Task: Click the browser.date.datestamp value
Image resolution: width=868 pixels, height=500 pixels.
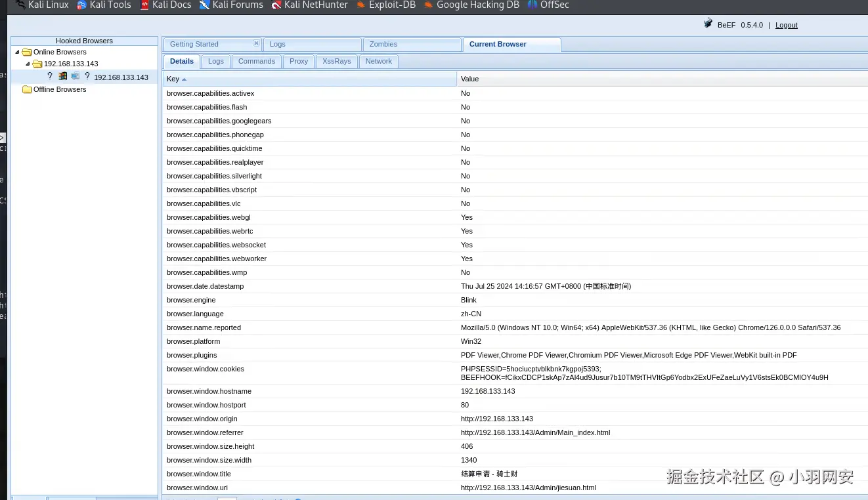Action: 546,286
